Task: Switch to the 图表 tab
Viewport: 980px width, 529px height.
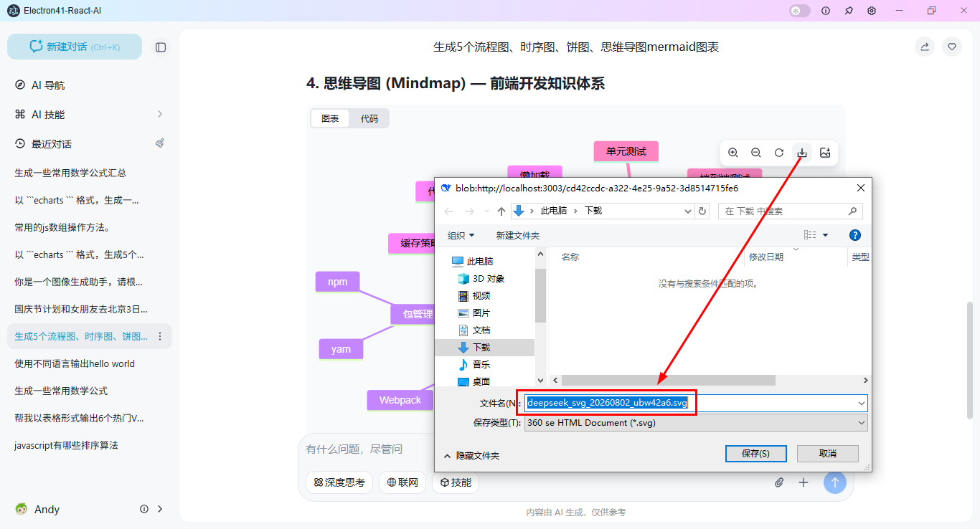Action: (330, 118)
